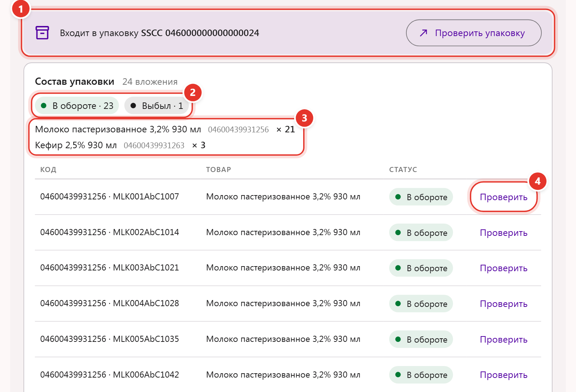576x392 pixels.
Task: Click the СТАТУС column header
Action: point(403,169)
